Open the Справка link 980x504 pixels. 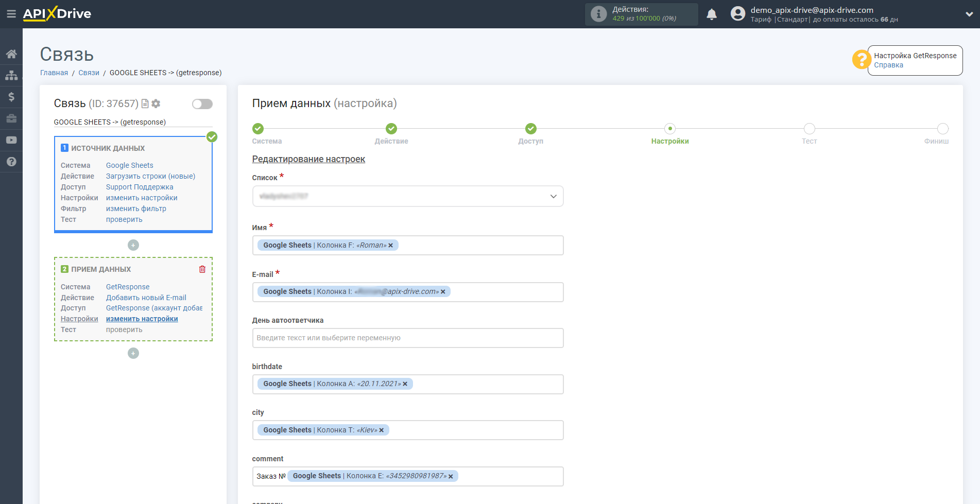[x=888, y=65]
